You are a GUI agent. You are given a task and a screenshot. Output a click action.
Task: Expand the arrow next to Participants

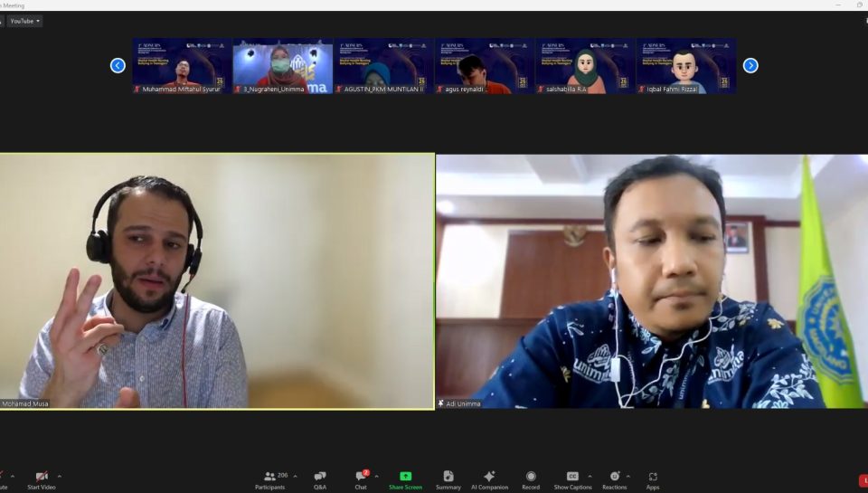[295, 476]
